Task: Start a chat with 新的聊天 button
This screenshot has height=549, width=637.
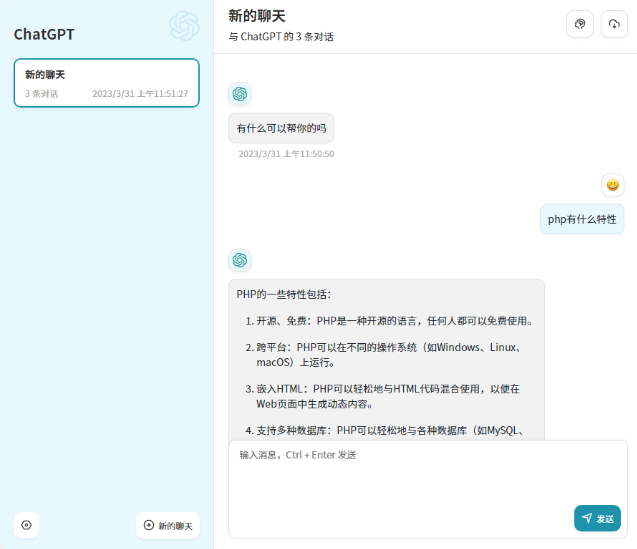Action: pos(168,525)
